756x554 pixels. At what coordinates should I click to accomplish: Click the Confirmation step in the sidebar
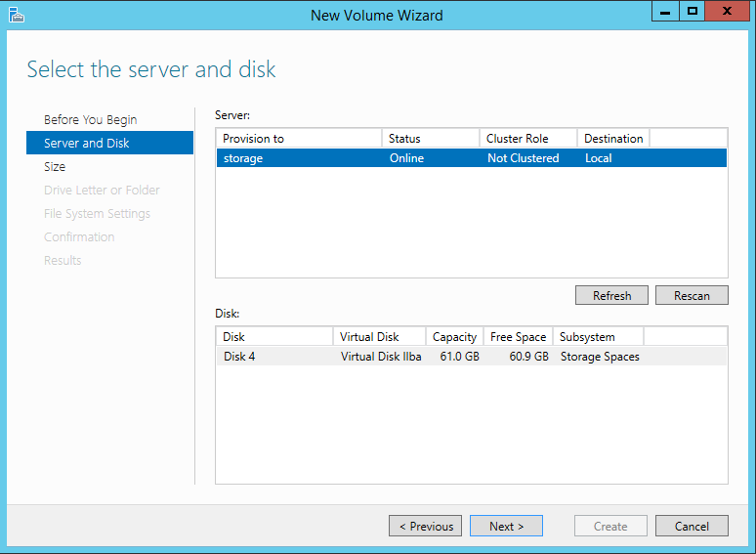(x=79, y=237)
